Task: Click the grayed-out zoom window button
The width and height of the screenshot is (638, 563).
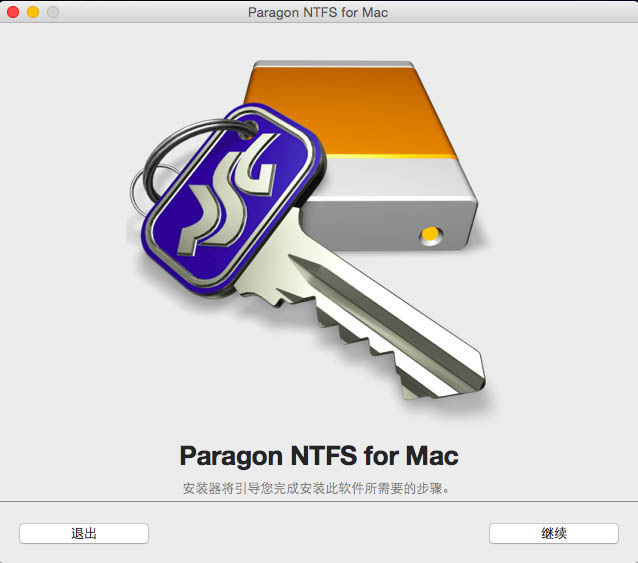Action: coord(53,12)
